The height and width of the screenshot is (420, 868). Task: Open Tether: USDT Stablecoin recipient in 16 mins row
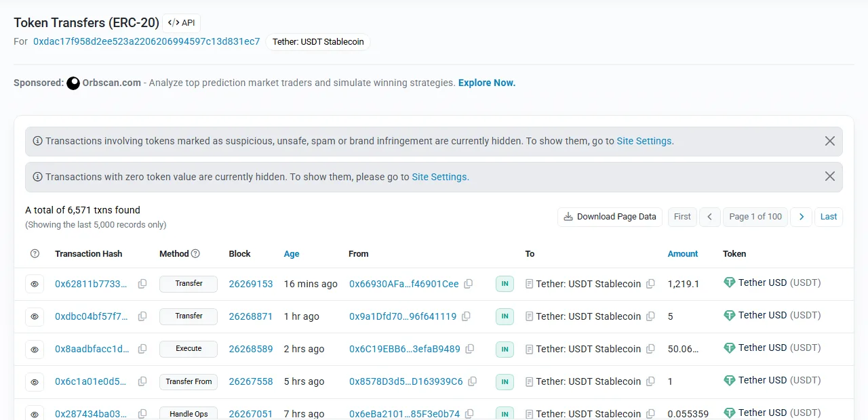coord(589,284)
